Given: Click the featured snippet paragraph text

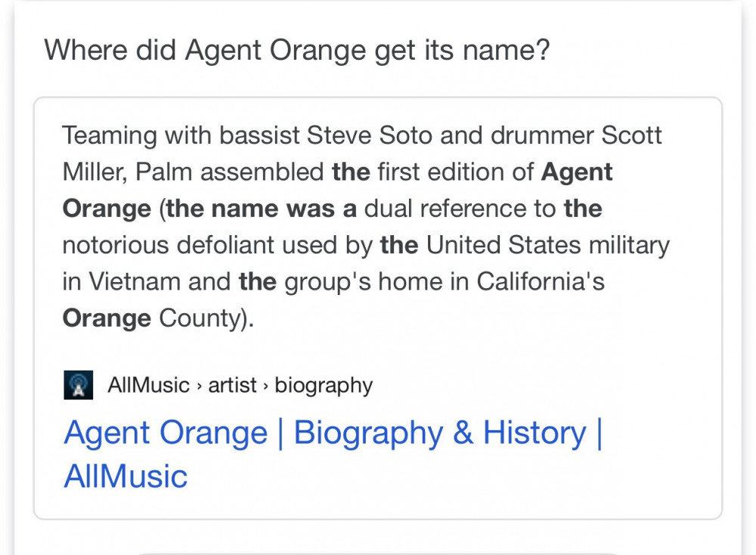Looking at the screenshot, I should (366, 227).
